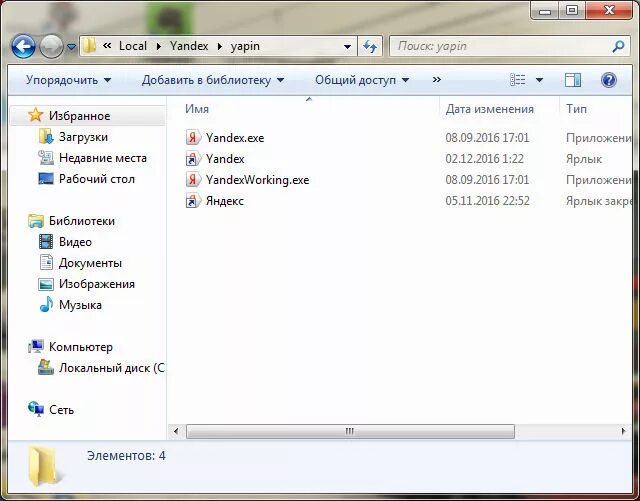Open Локальный диск (C in sidebar
This screenshot has height=501, width=640.
coord(111,368)
